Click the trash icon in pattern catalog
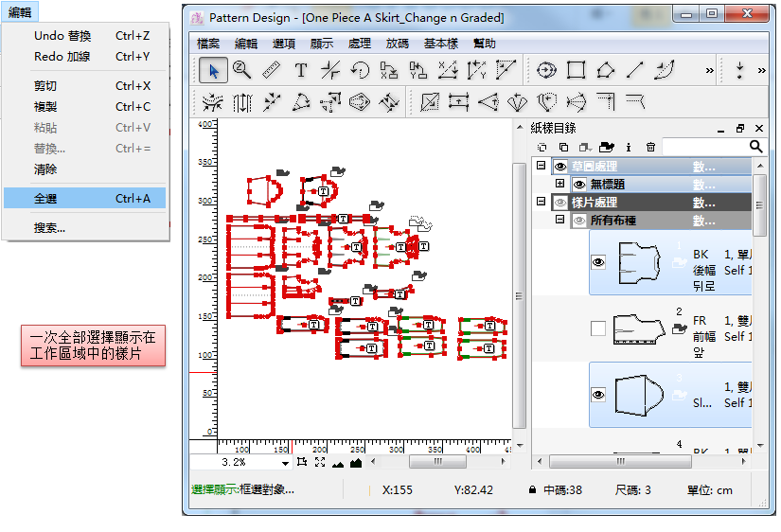781x532 pixels. 650,147
